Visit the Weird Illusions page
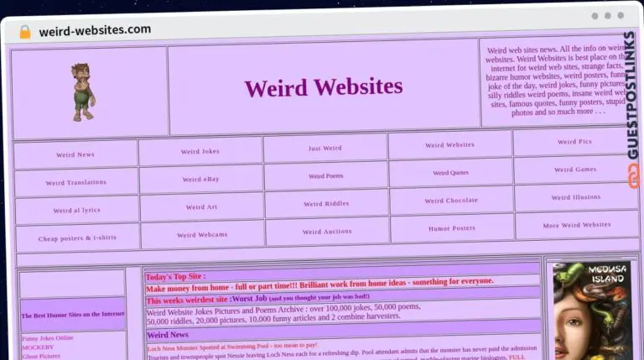The width and height of the screenshot is (644, 360). (576, 197)
